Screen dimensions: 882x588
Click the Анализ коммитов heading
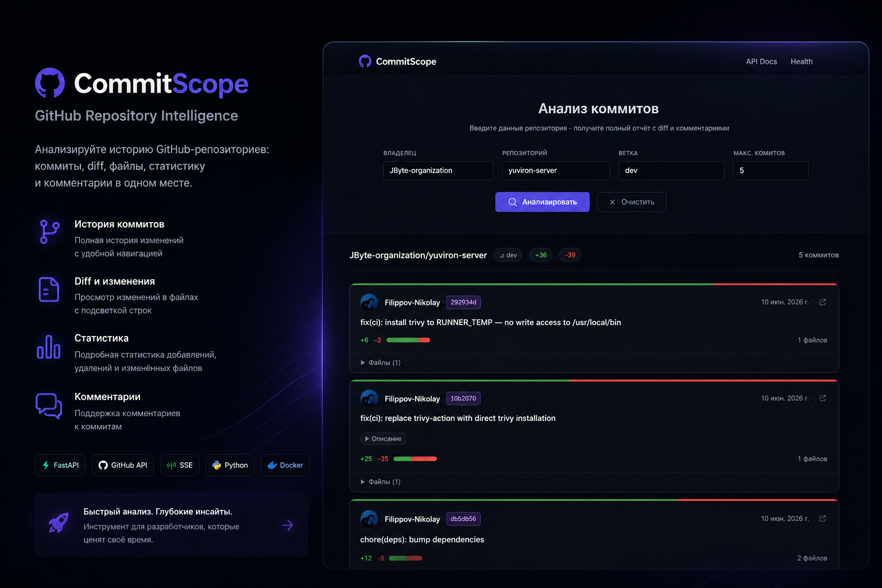(x=598, y=109)
